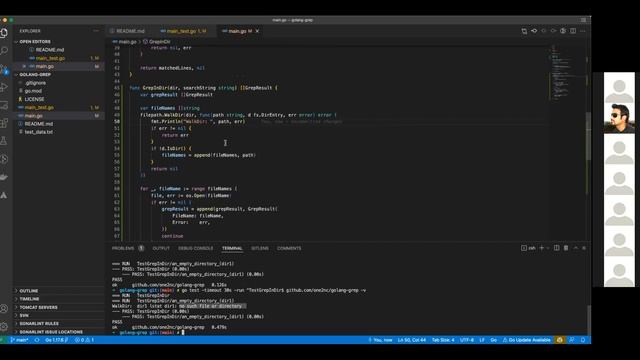This screenshot has width=640, height=360.
Task: Collapse the OPEN EDITORS section
Action: coord(35,42)
